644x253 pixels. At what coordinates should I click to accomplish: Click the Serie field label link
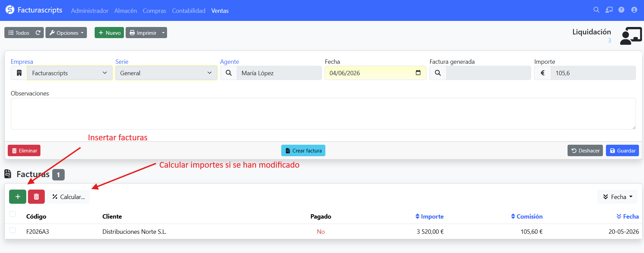point(122,62)
